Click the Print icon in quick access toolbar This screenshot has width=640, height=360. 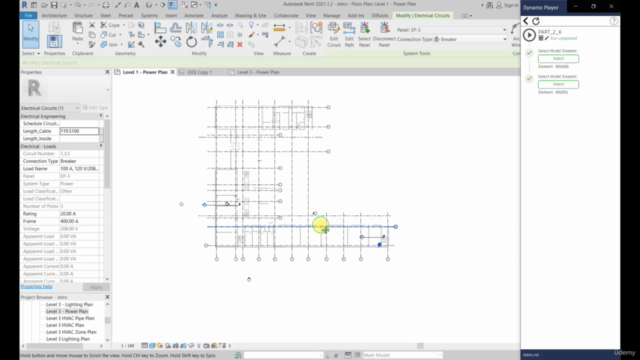pos(106,5)
